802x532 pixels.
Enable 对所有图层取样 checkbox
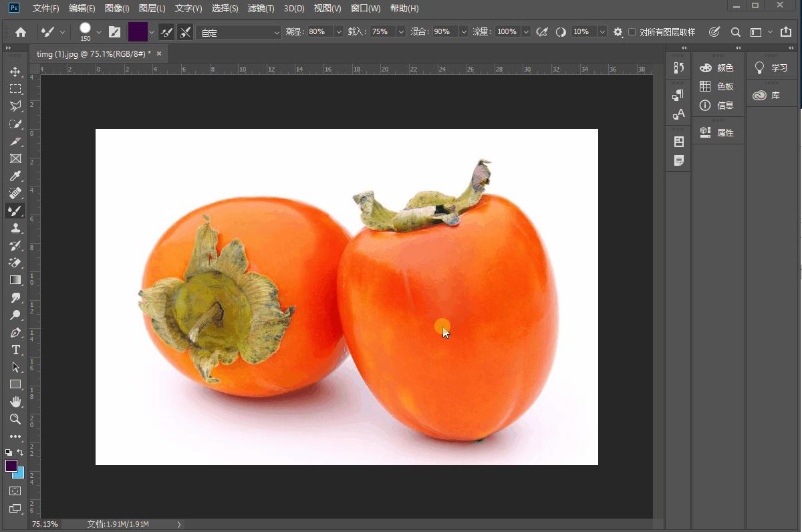coord(632,32)
